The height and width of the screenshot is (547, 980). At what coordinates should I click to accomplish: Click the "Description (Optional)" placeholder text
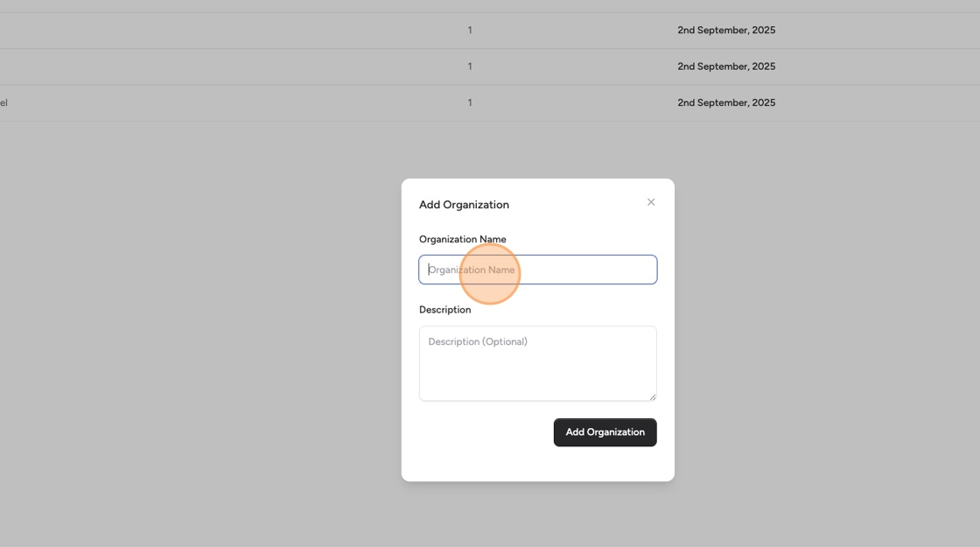pos(478,341)
